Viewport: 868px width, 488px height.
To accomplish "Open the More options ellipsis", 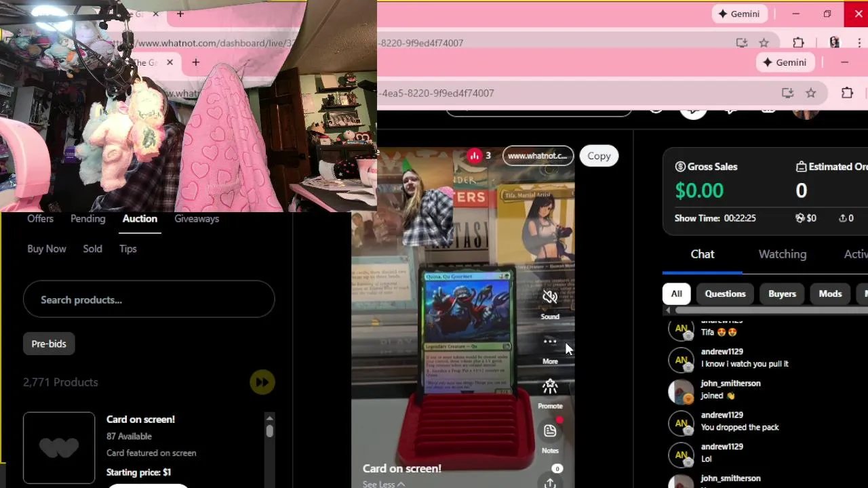I will (550, 341).
